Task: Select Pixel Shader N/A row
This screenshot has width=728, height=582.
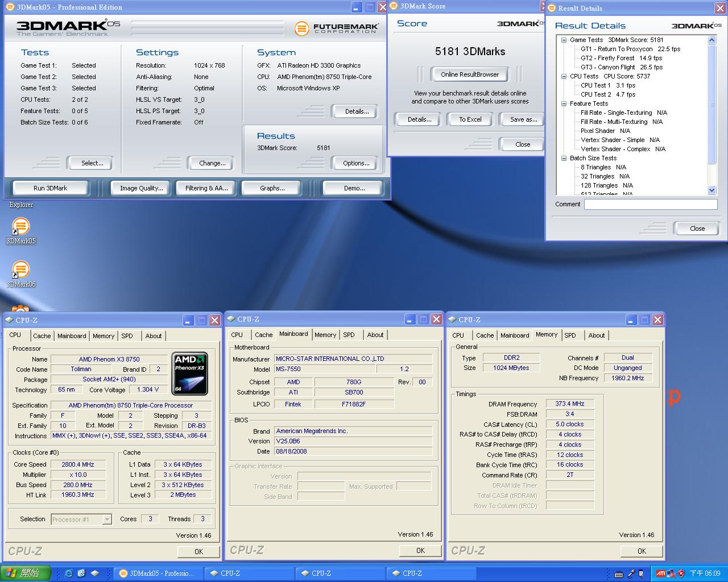Action: click(605, 131)
